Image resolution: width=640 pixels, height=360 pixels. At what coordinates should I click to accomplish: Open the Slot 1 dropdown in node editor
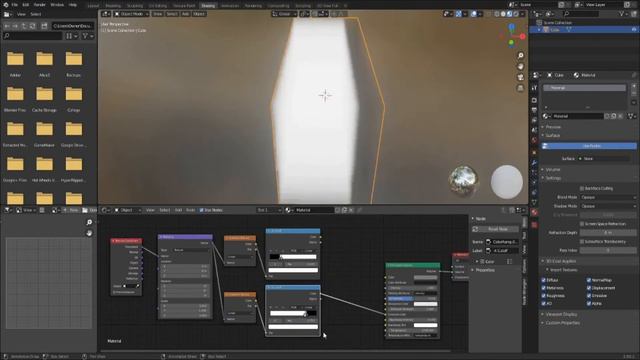coord(269,210)
